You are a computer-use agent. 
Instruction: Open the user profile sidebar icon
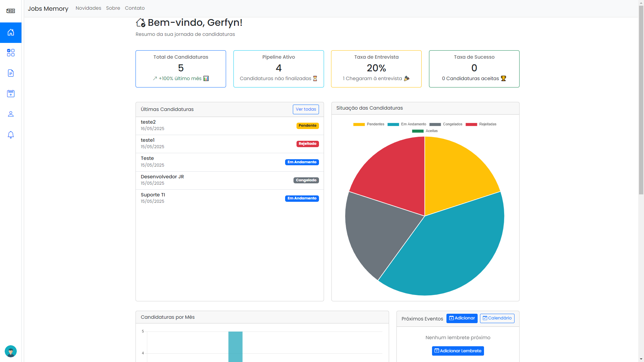pyautogui.click(x=11, y=114)
